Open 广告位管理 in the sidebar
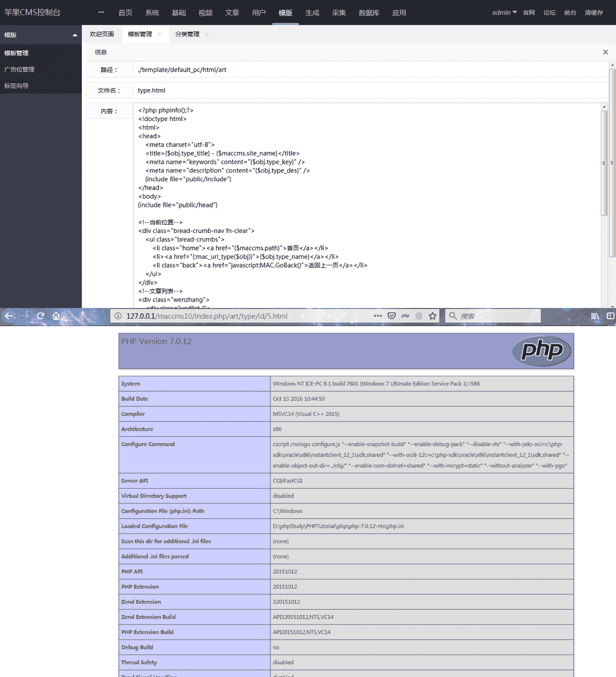The image size is (616, 677). pos(20,69)
